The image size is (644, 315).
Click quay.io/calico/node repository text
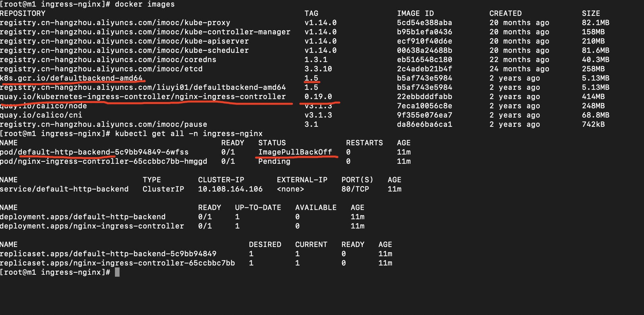[x=43, y=106]
